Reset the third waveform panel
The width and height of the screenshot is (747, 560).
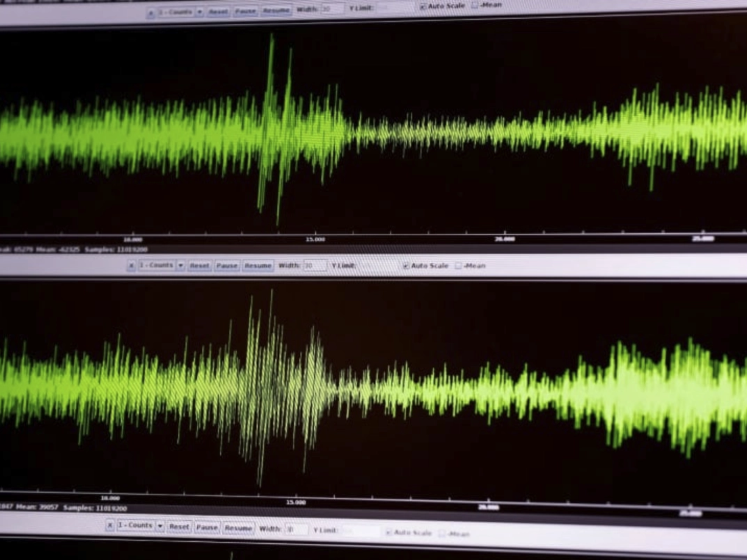pyautogui.click(x=179, y=526)
